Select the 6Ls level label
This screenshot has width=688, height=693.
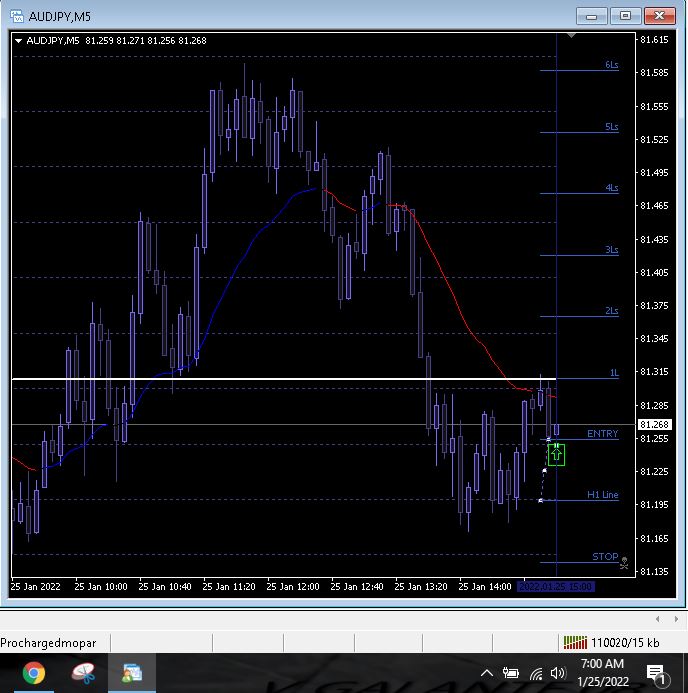(x=612, y=65)
